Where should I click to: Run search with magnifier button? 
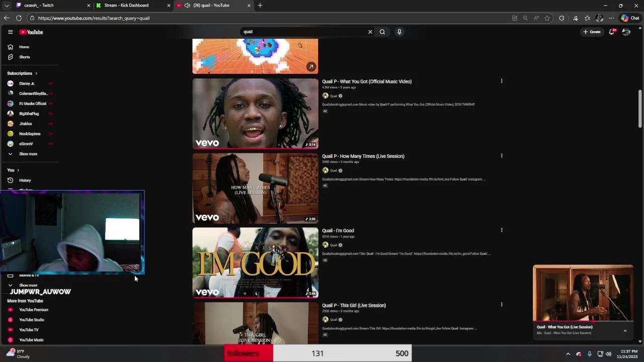click(x=382, y=32)
